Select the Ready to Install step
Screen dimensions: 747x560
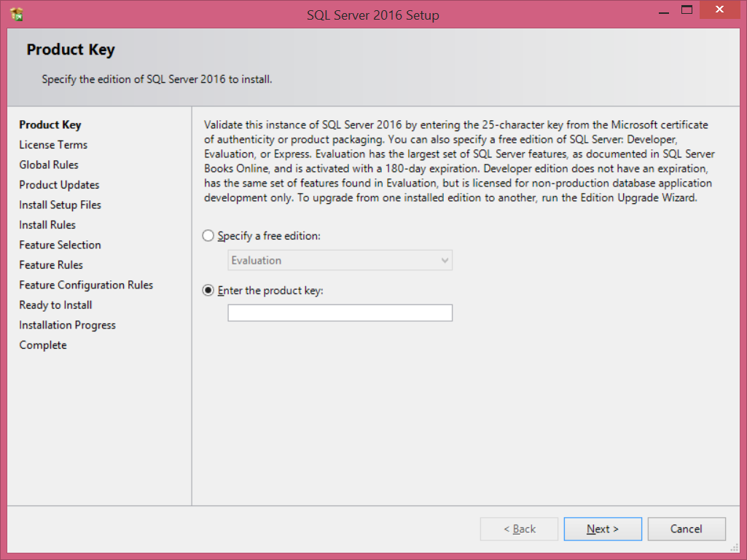click(55, 305)
